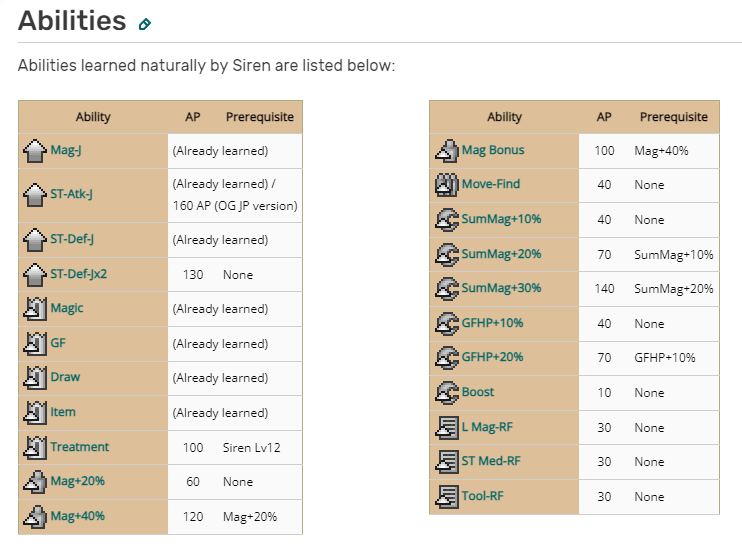
Task: Open the ST-Def-J ability link
Action: coord(72,238)
